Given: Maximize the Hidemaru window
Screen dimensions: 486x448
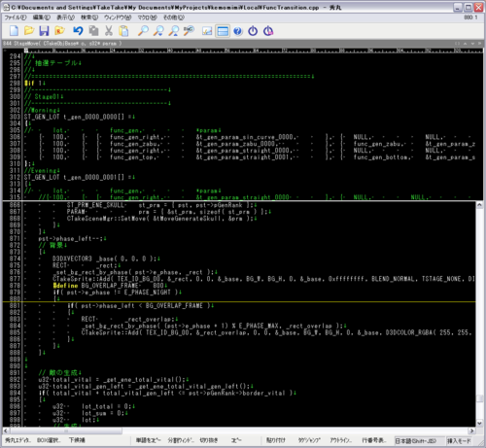Looking at the screenshot, I should point(469,7).
